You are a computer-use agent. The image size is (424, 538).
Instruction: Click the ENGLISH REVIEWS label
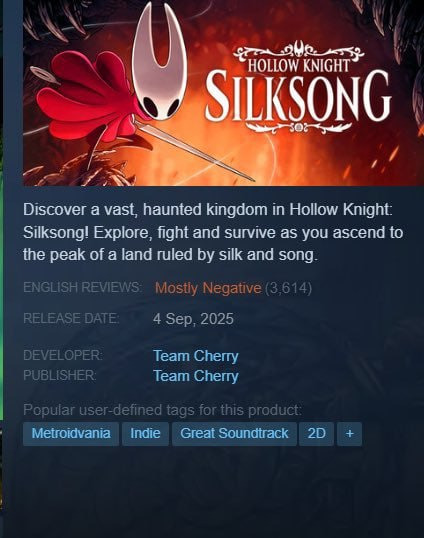point(82,287)
